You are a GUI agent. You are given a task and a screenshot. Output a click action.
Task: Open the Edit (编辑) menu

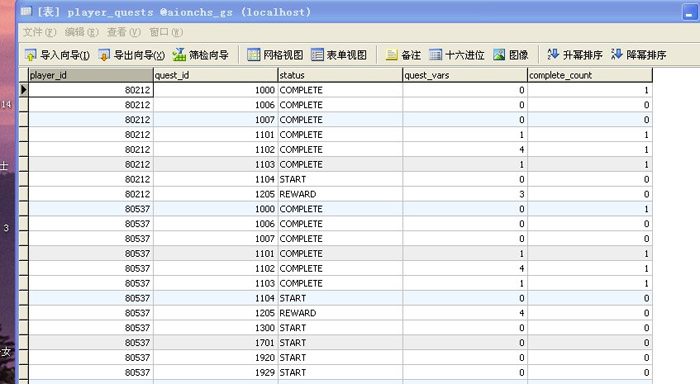(81, 32)
